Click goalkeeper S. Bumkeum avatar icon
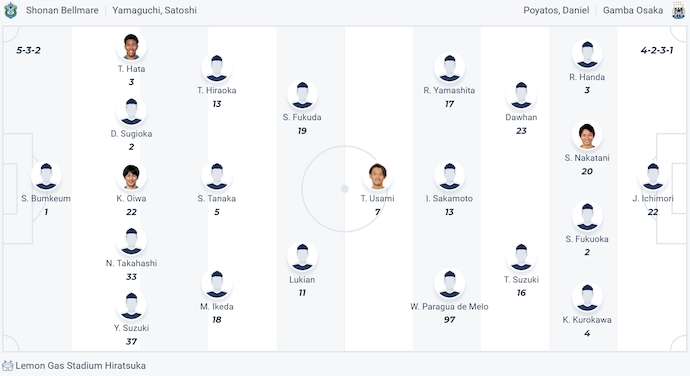This screenshot has width=690, height=376. 46,176
